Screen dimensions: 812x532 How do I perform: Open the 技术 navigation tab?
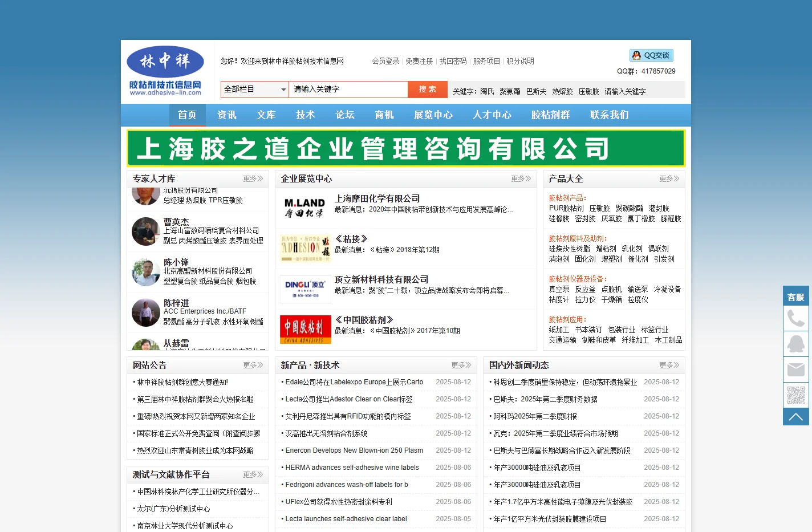[x=305, y=115]
